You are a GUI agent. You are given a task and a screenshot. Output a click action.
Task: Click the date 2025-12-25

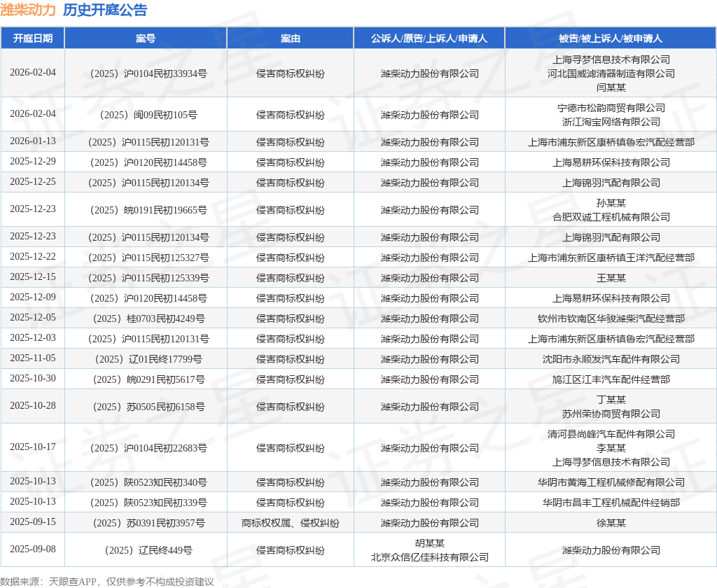pyautogui.click(x=33, y=181)
